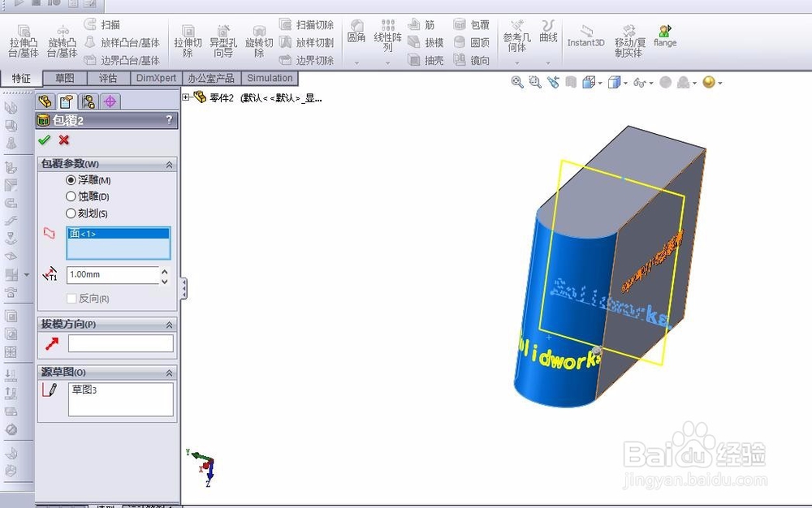
Task: Choose the 扫描切除 swept cut tool
Action: coord(306,24)
